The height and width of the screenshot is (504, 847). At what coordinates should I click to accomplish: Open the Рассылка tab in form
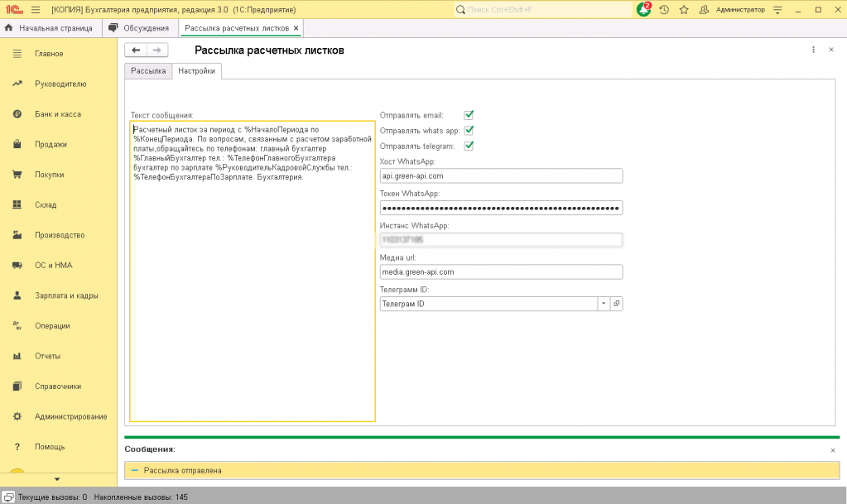coord(148,71)
